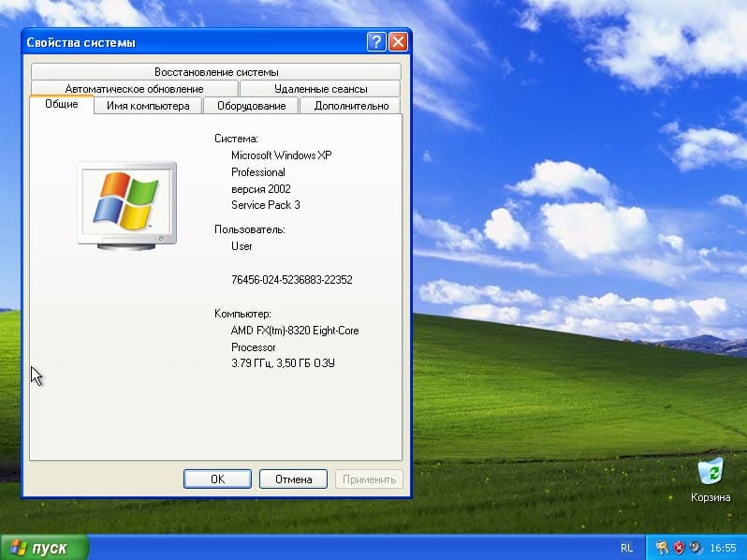Click the Windows XP logo monitor image
This screenshot has width=747, height=560.
(125, 204)
